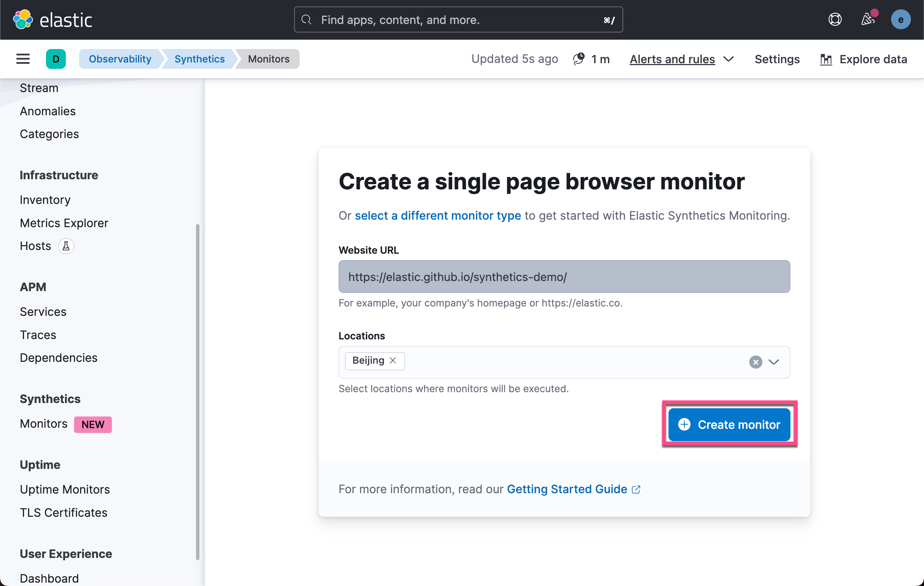This screenshot has height=586, width=924.
Task: Remove the Beijing location tag
Action: pos(392,360)
